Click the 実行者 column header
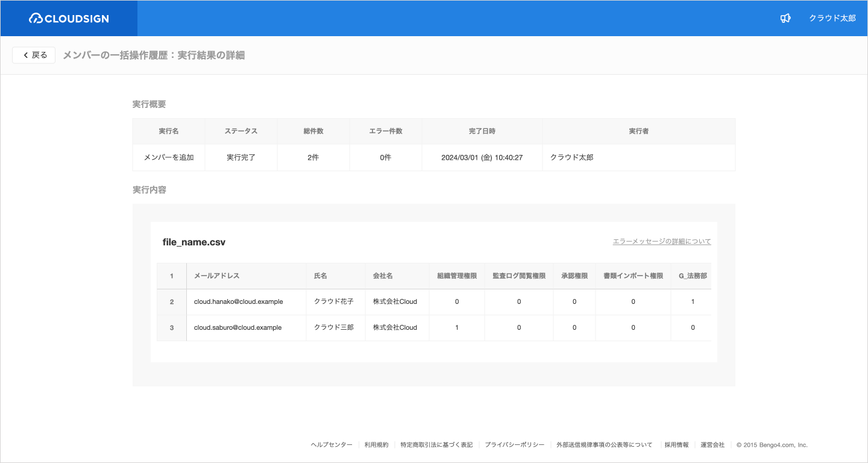The width and height of the screenshot is (868, 463). point(639,131)
